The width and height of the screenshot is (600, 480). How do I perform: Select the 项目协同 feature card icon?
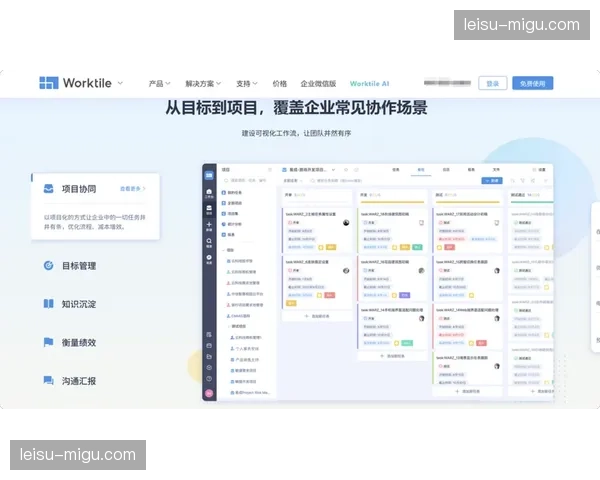click(49, 188)
